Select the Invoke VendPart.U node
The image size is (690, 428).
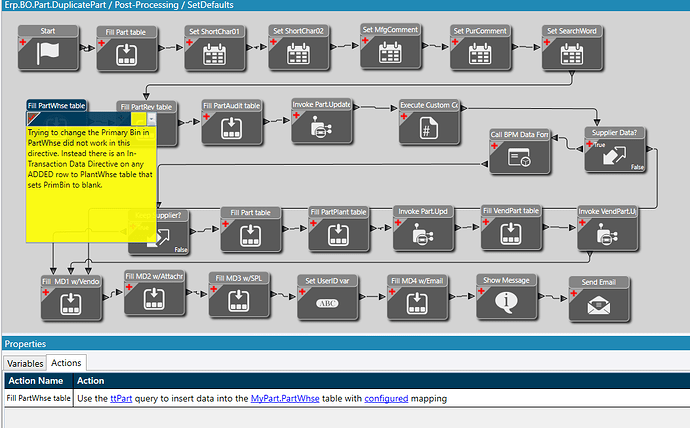coord(608,228)
